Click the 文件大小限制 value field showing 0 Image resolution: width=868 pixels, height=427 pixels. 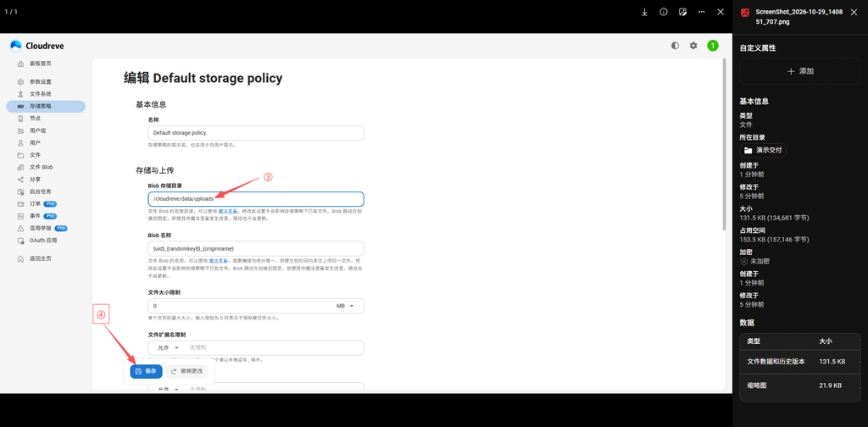click(x=239, y=306)
